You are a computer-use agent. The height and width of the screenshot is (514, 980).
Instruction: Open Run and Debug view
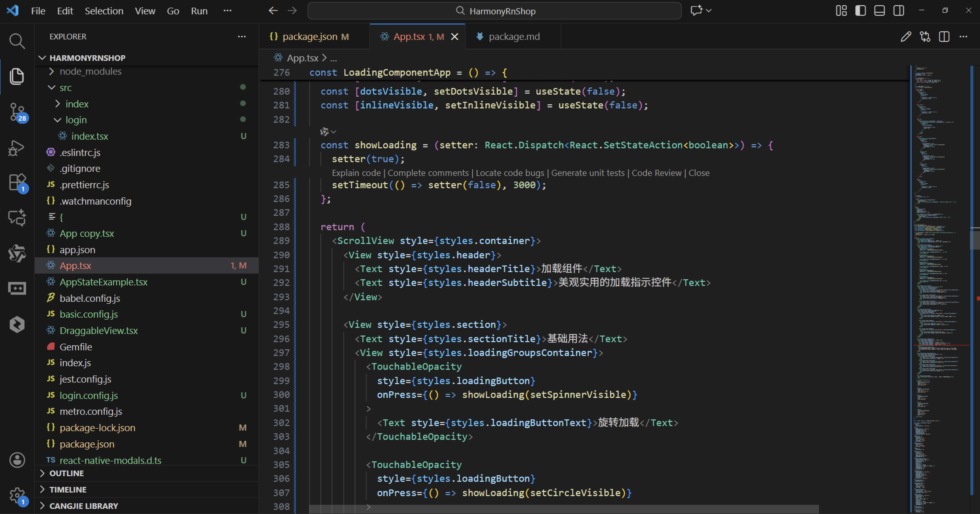pos(17,148)
